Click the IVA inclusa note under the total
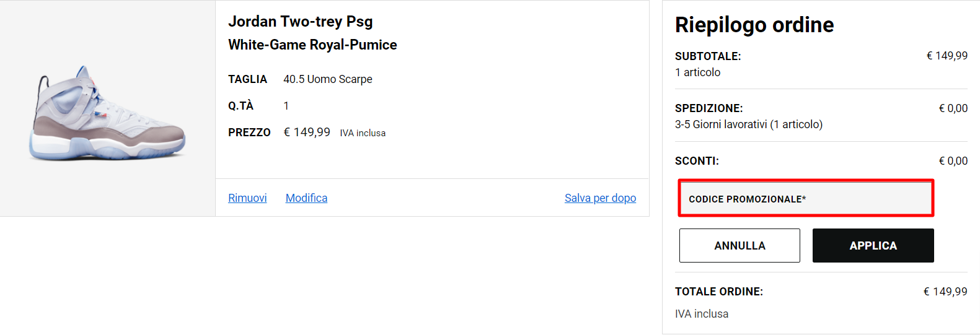 702,314
